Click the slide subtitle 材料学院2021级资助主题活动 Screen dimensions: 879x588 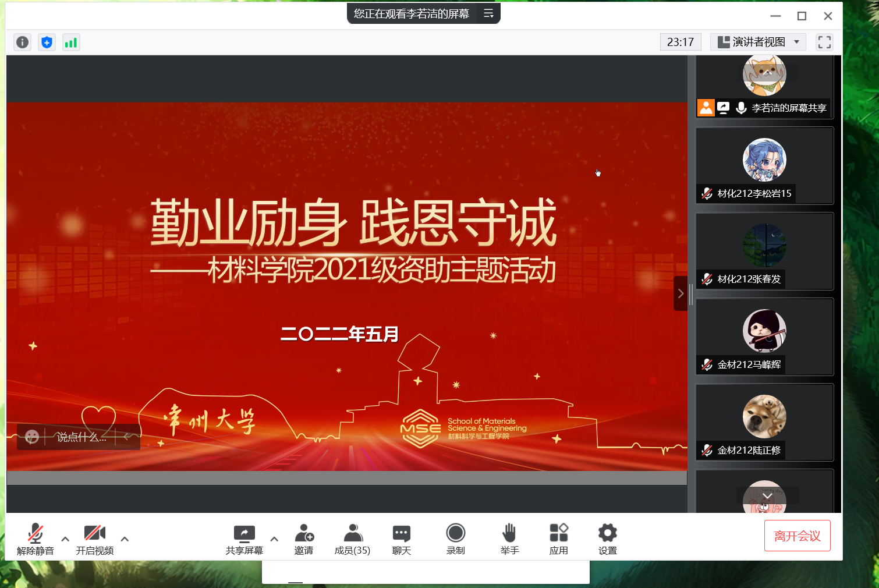tap(382, 270)
